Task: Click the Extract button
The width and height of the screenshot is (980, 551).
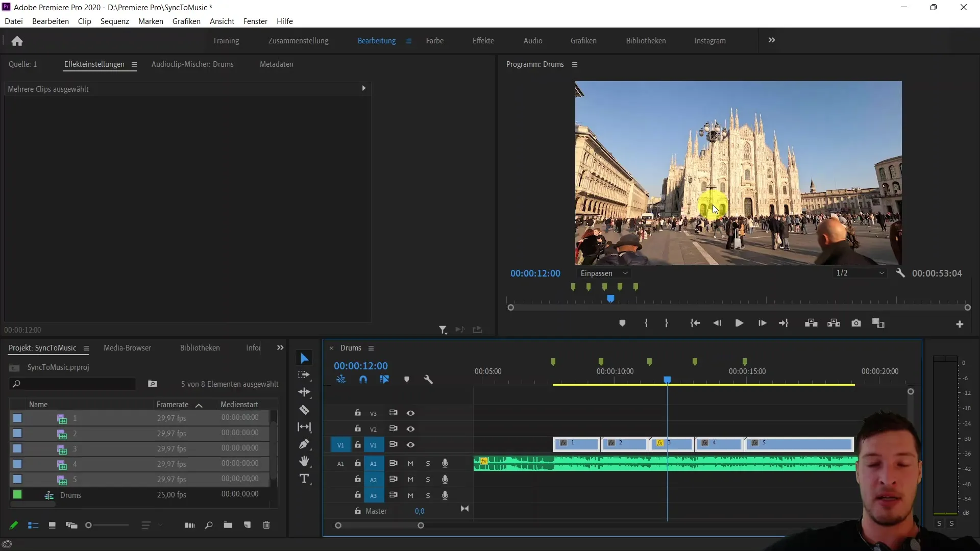Action: [834, 323]
